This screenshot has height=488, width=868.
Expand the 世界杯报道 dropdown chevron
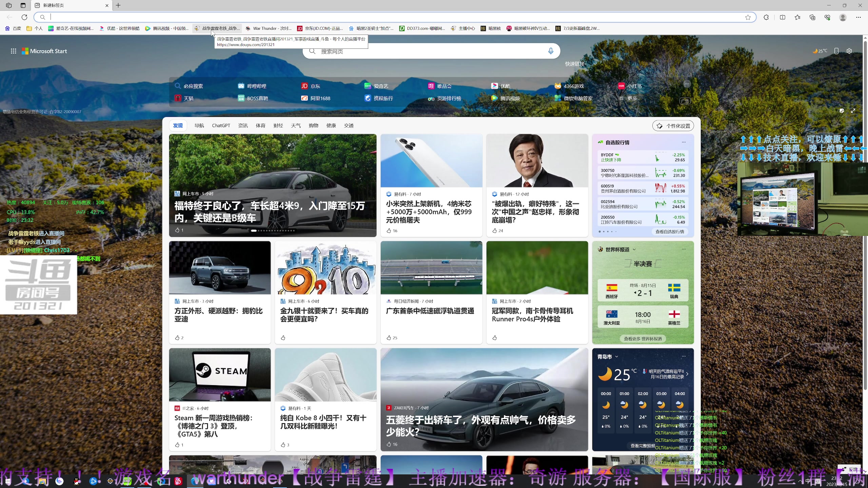[x=635, y=249]
